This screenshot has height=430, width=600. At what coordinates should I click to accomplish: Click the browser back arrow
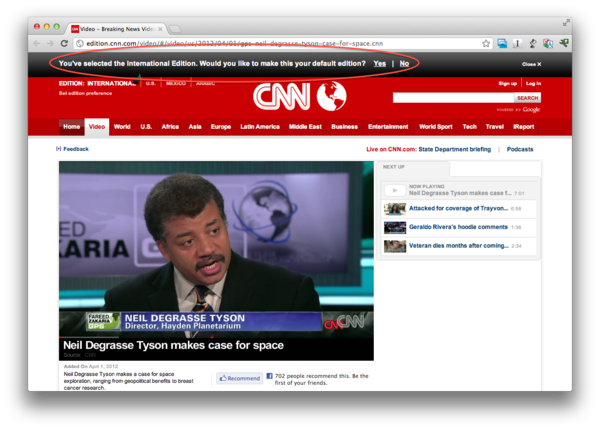pos(37,44)
